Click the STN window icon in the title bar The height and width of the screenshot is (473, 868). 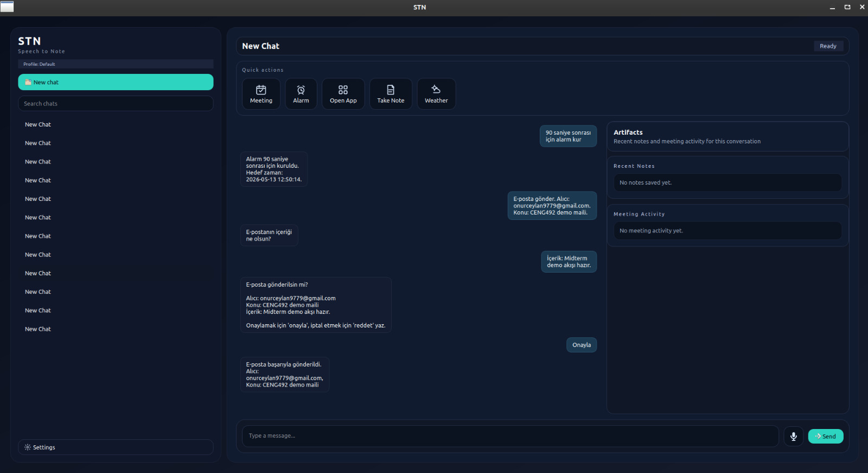point(7,7)
